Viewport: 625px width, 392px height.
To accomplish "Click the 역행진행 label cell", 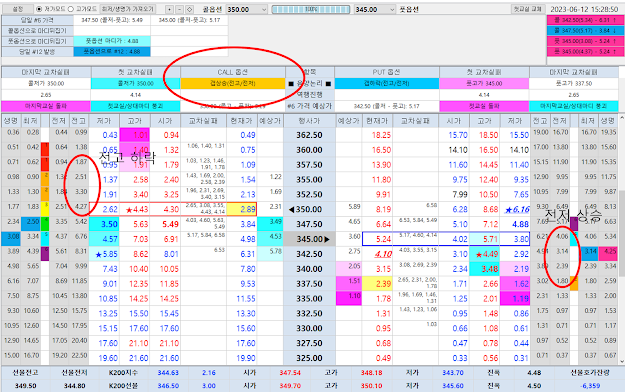I will [310, 95].
